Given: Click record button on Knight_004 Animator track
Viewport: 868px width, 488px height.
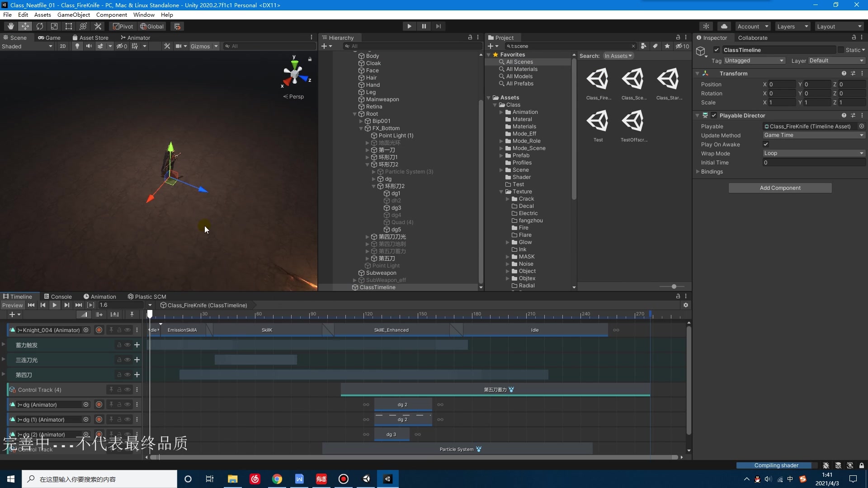Looking at the screenshot, I should [99, 330].
